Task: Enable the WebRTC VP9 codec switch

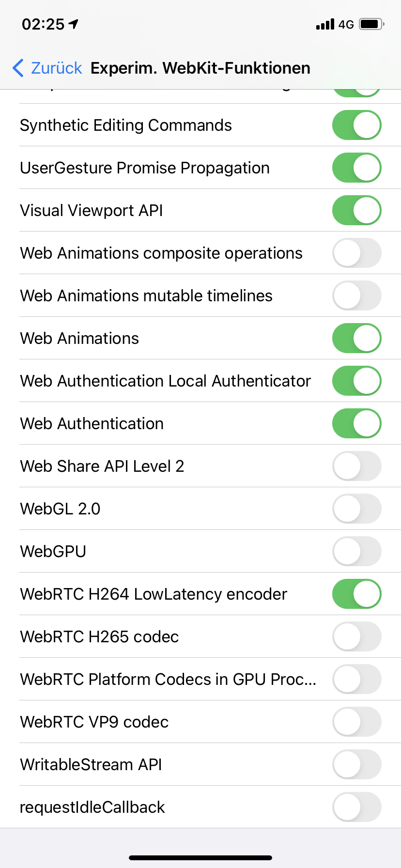Action: click(356, 722)
